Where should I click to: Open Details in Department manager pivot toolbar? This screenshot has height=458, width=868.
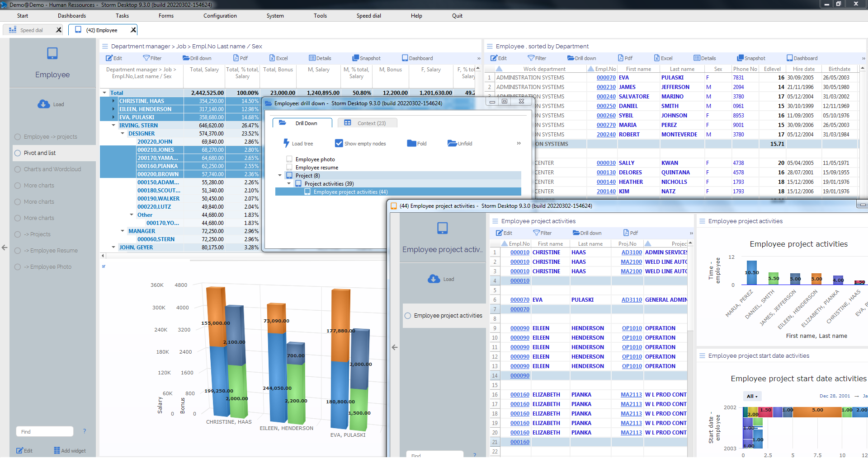tap(320, 58)
